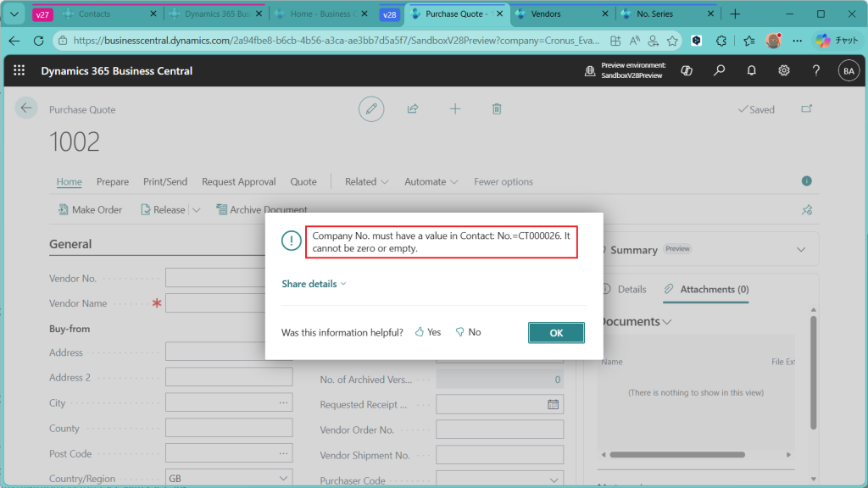The width and height of the screenshot is (868, 488).
Task: Click the search magnifier in header
Action: click(719, 71)
